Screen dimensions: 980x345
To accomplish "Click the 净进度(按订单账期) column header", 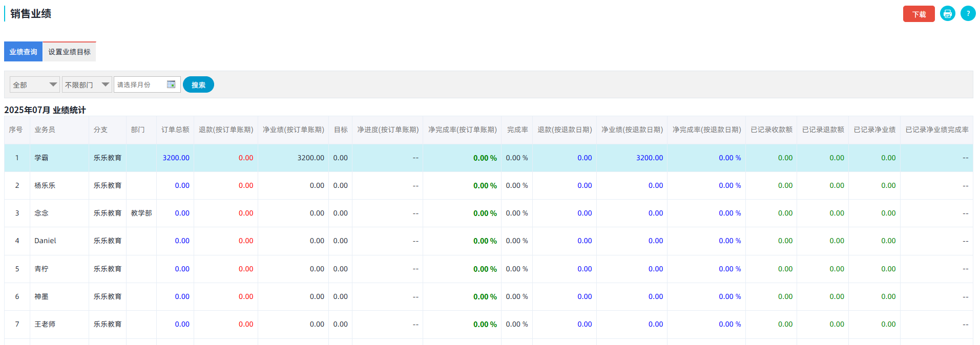I will (x=388, y=130).
